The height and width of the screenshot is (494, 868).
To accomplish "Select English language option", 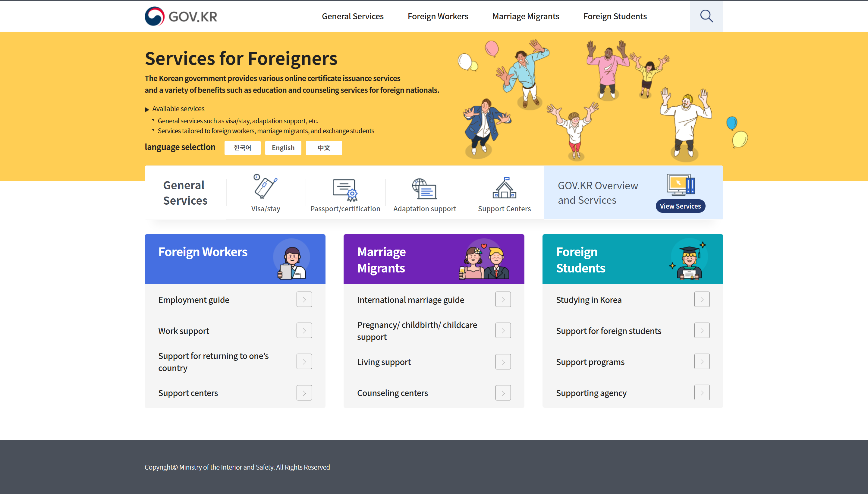I will tap(283, 148).
